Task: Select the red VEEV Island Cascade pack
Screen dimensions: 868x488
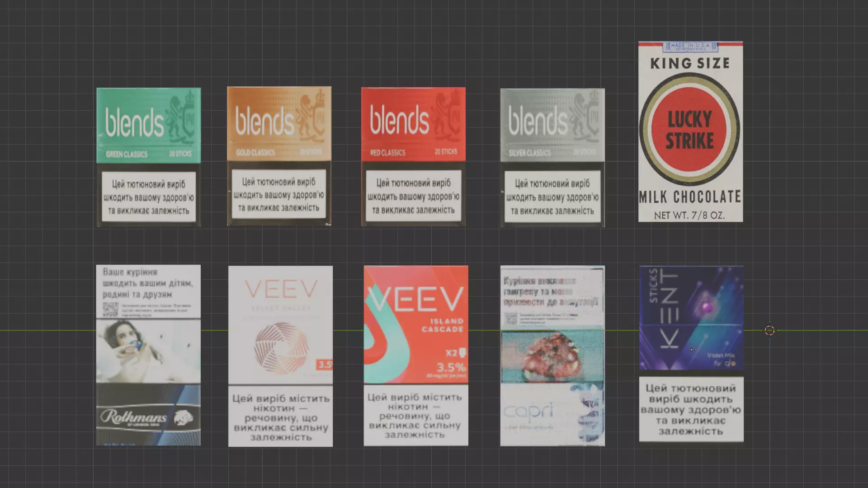Action: coord(416,356)
